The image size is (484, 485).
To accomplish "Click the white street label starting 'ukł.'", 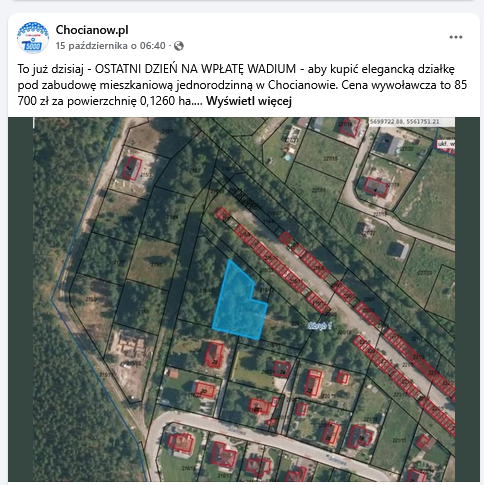I will point(446,144).
